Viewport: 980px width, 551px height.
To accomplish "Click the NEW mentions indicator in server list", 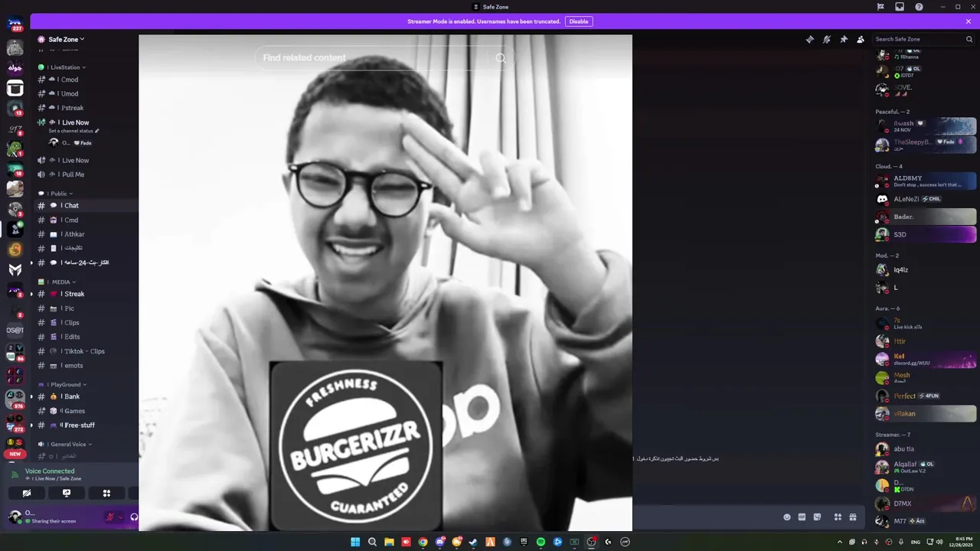I will [x=15, y=454].
